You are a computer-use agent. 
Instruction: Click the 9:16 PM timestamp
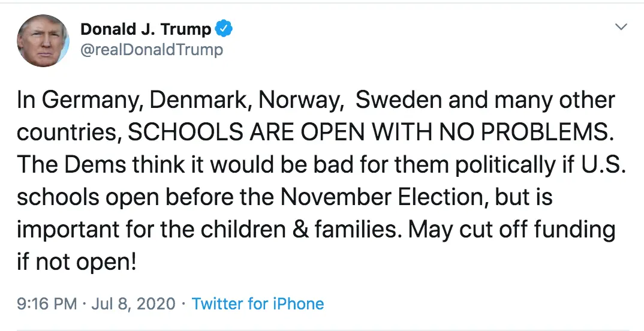47,303
